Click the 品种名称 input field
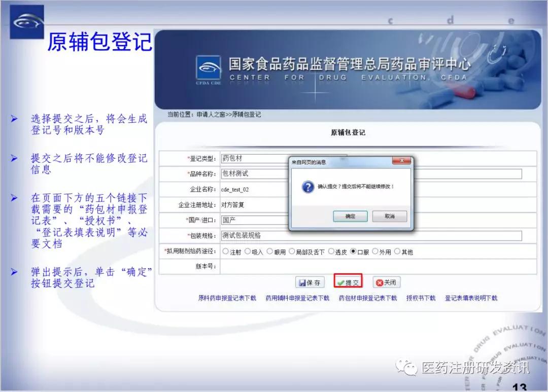Viewport: 548px width, 392px height. tap(371, 173)
